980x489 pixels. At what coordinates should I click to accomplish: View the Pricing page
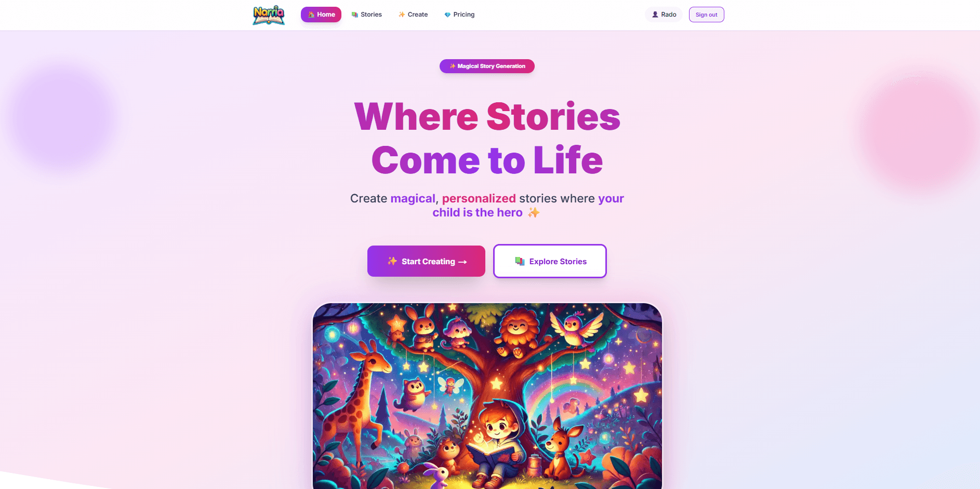(459, 15)
